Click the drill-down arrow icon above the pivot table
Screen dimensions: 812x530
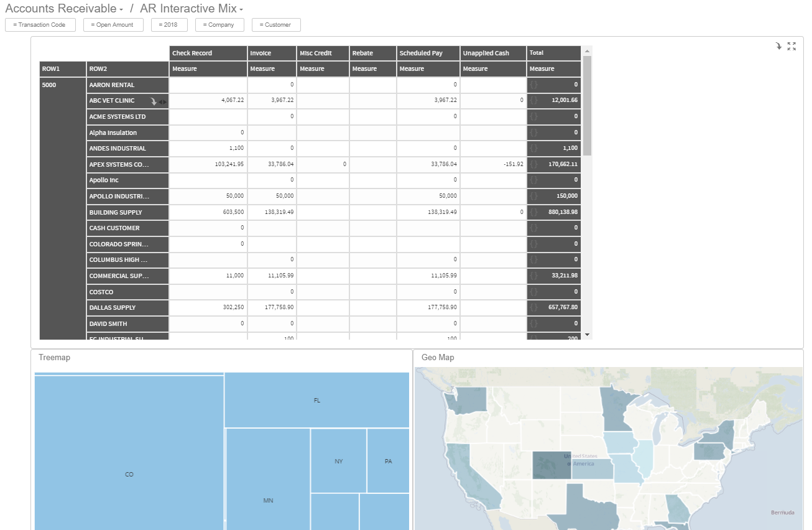778,46
